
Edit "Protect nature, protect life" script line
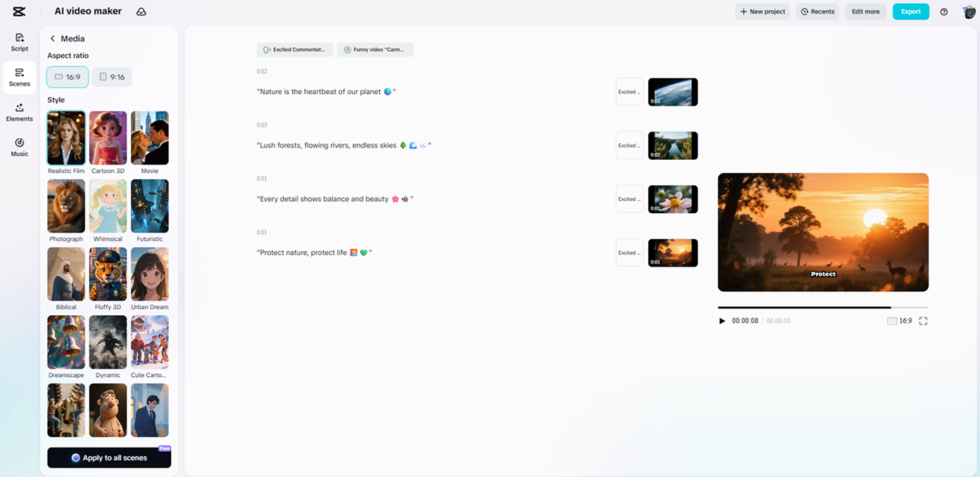click(x=314, y=253)
